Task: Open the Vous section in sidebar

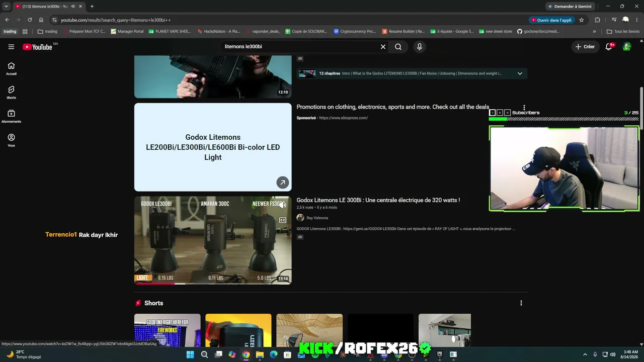Action: (11, 140)
